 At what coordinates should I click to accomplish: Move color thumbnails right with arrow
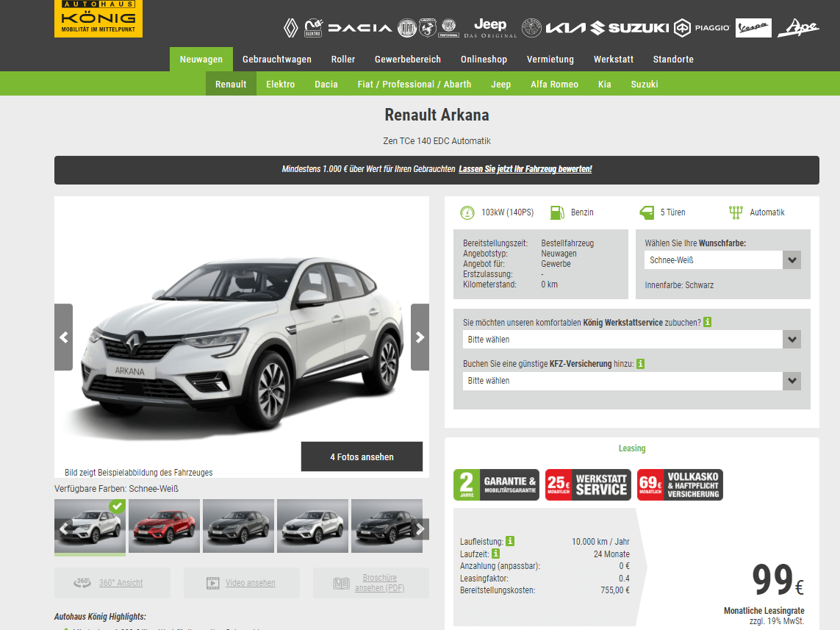click(420, 529)
